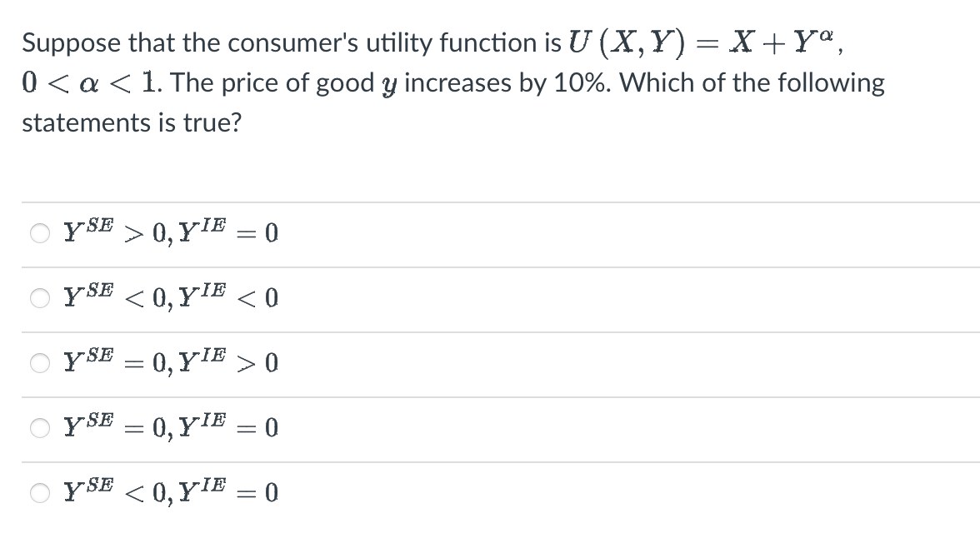Select the radio button for "Y^SE = 0, Y^IE = 0"
This screenshot has height=538, width=980.
pyautogui.click(x=38, y=426)
